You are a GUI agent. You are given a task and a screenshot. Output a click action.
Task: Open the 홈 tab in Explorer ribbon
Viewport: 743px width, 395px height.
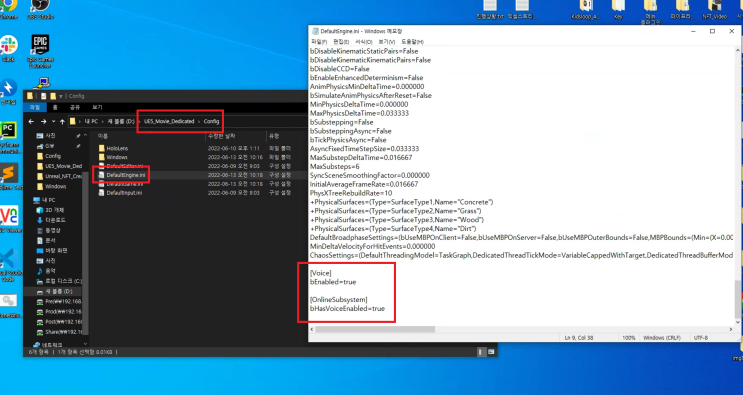55,108
